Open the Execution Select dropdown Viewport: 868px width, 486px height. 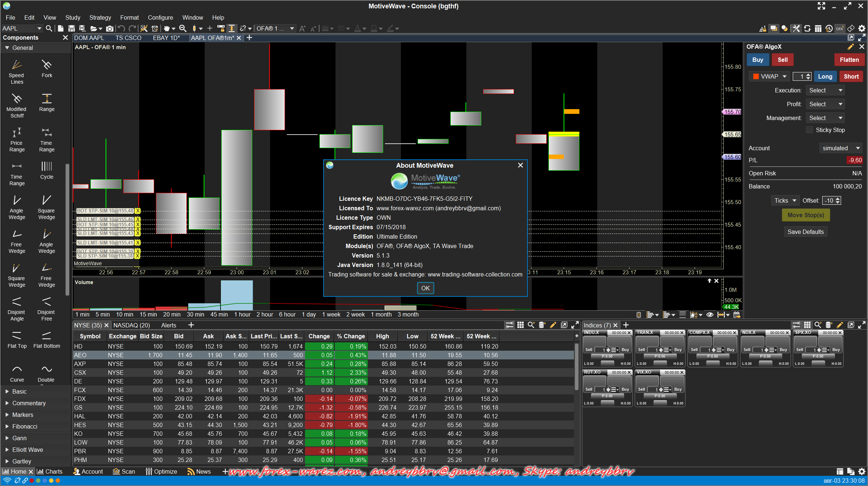tap(825, 90)
